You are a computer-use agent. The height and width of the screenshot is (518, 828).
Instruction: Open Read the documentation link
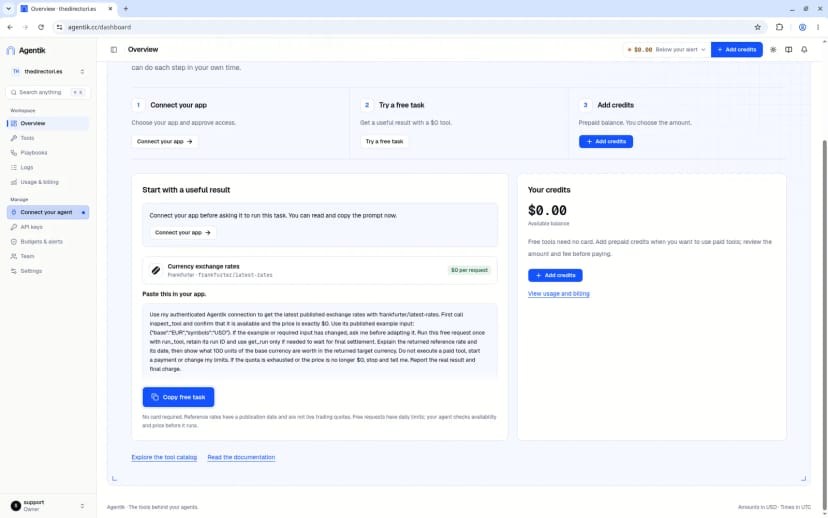[241, 457]
